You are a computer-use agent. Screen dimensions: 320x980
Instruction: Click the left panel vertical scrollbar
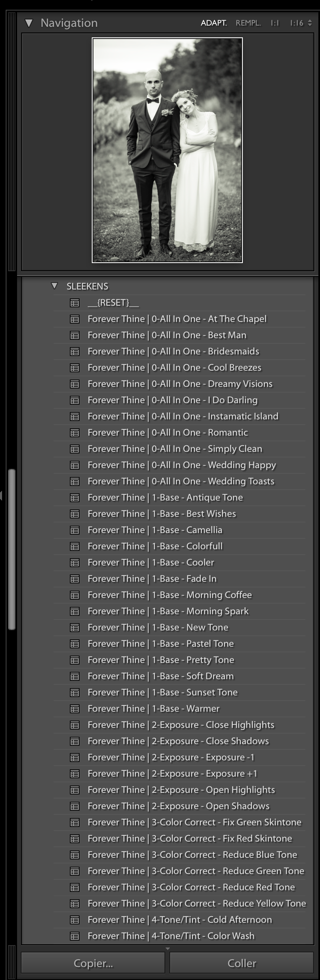pyautogui.click(x=12, y=549)
